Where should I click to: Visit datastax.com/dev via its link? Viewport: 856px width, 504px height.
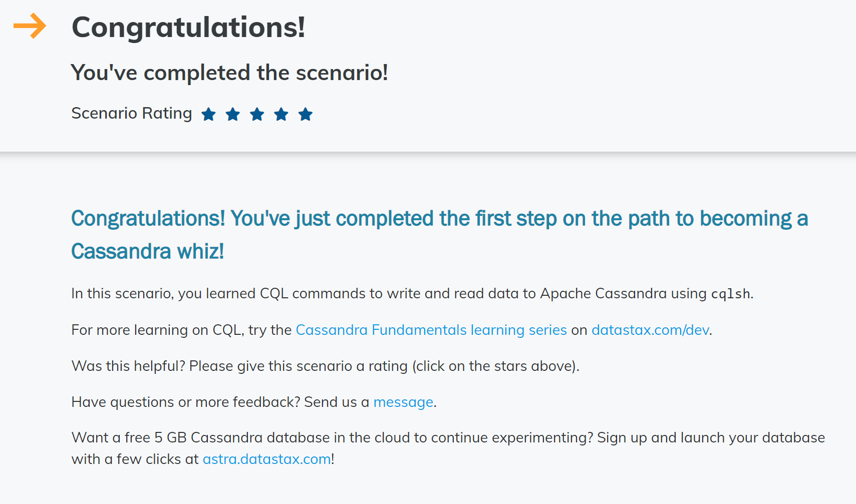tap(650, 330)
